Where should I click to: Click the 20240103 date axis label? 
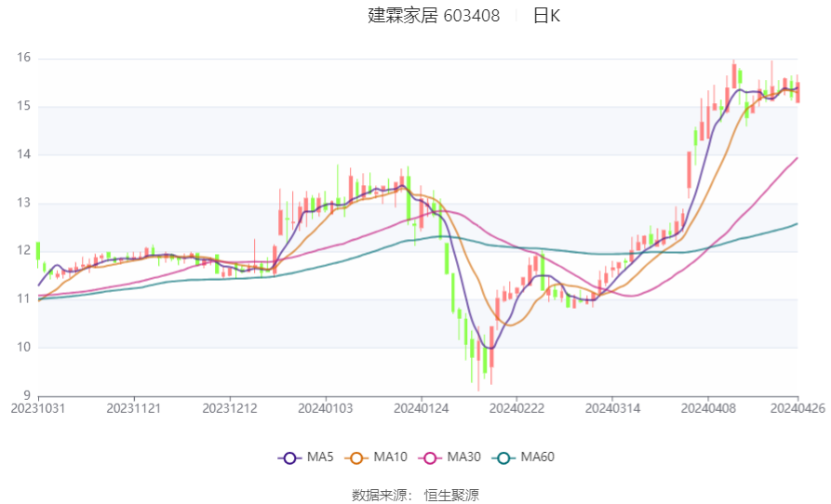pos(326,409)
